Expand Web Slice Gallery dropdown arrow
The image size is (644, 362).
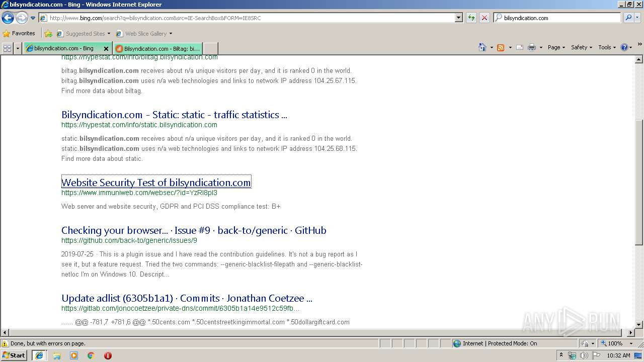pos(171,34)
